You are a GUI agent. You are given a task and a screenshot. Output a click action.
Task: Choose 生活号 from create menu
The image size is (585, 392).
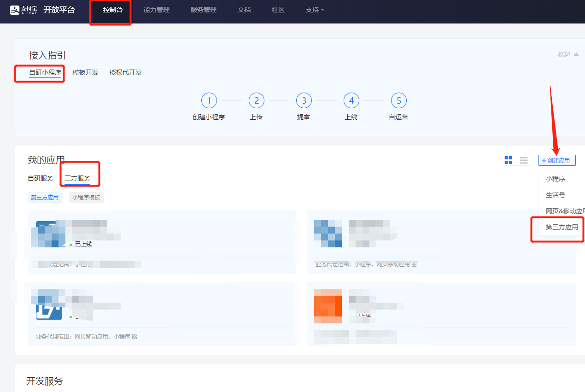556,195
